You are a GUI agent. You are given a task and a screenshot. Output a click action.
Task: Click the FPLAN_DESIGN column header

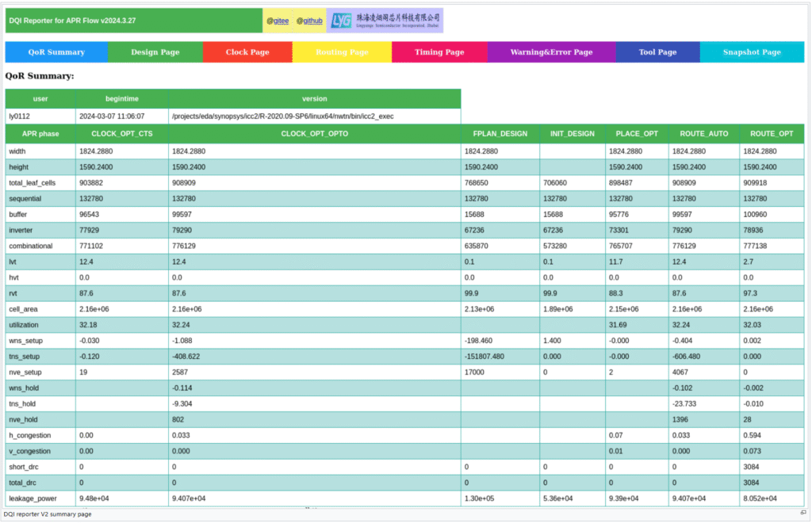[500, 134]
